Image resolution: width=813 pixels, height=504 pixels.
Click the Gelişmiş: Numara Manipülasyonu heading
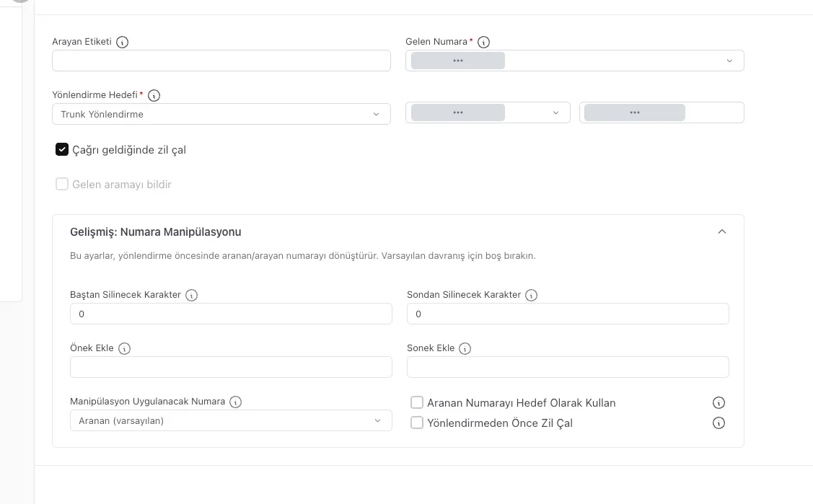156,232
